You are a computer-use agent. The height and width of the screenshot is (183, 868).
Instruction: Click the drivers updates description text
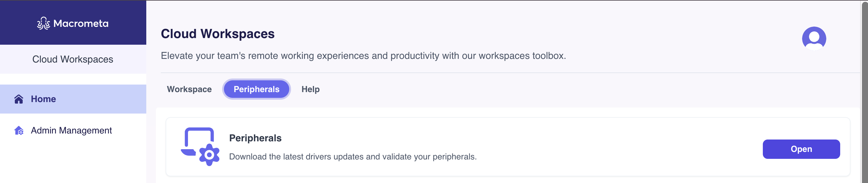tap(353, 157)
